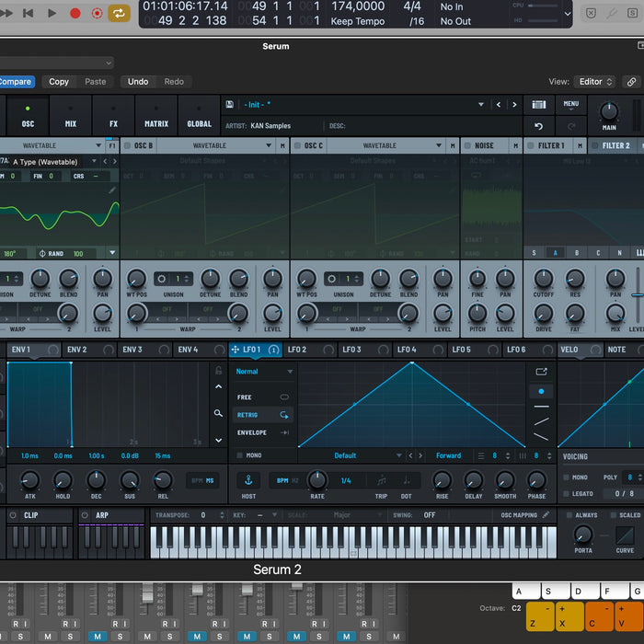Viewport: 644px width, 644px height.
Task: Select the LFO flat line tool
Action: tap(541, 407)
